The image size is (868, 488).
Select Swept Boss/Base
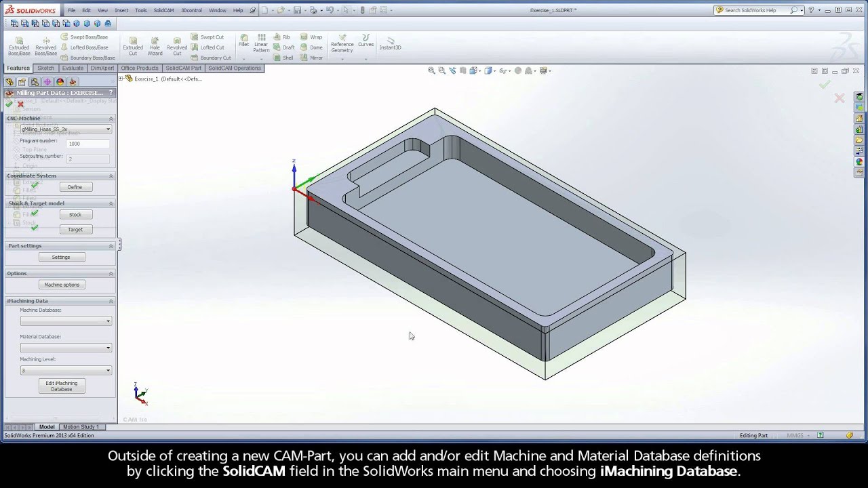pos(84,37)
